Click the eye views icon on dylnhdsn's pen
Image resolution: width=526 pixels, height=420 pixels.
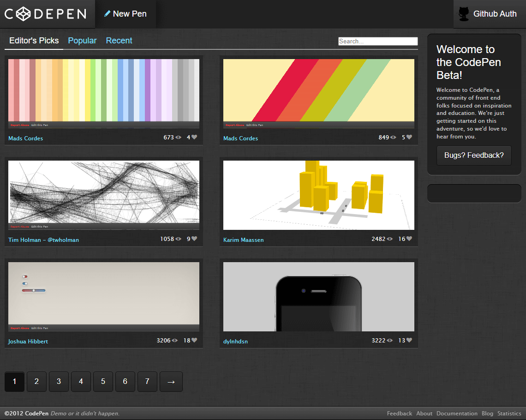pos(390,341)
